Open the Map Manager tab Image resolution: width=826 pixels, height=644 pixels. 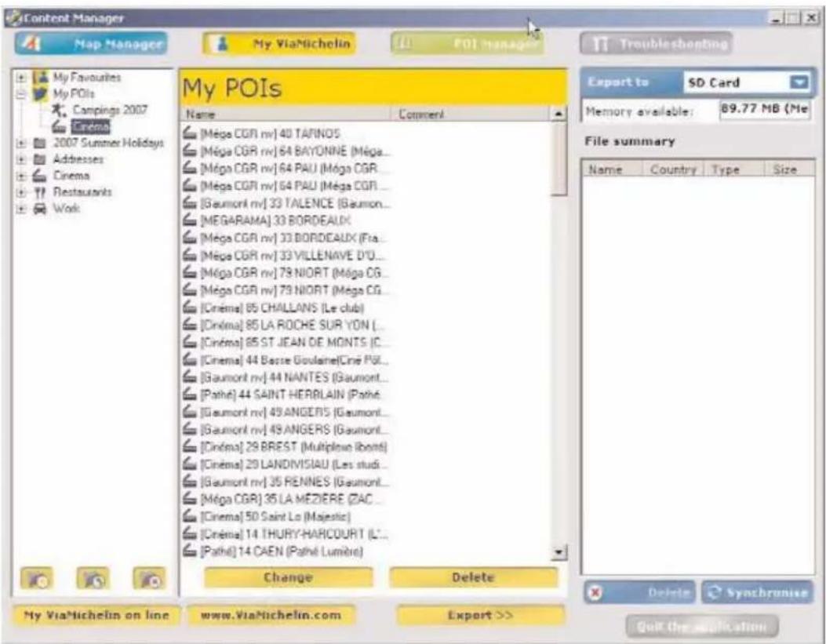91,44
